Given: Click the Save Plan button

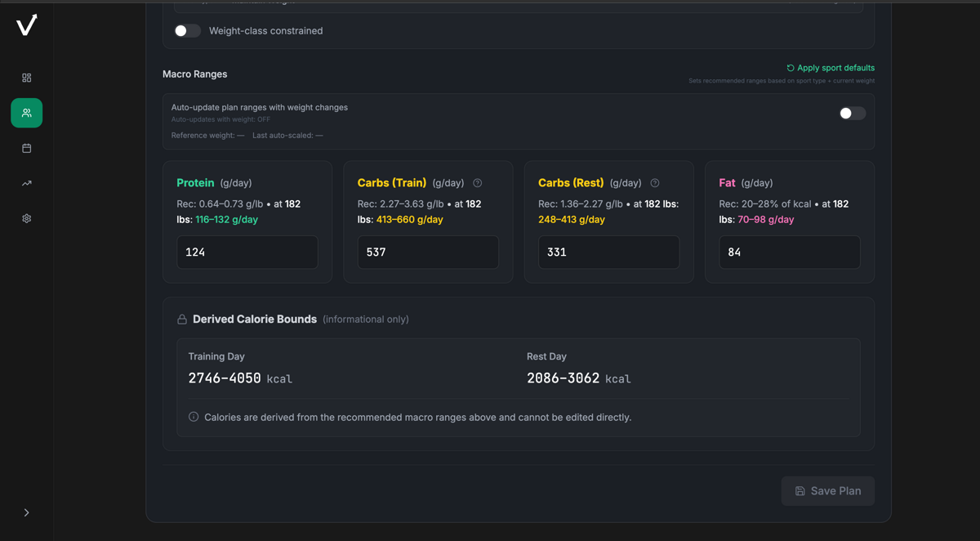Looking at the screenshot, I should [x=827, y=491].
